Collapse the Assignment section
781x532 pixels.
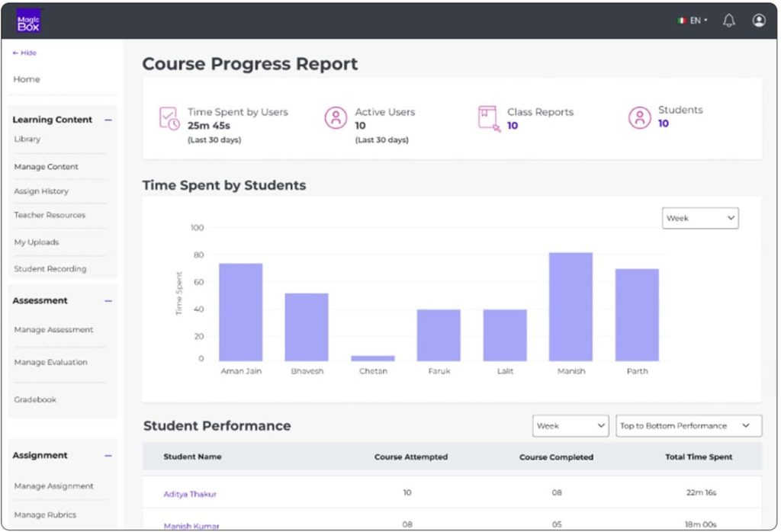pyautogui.click(x=108, y=456)
